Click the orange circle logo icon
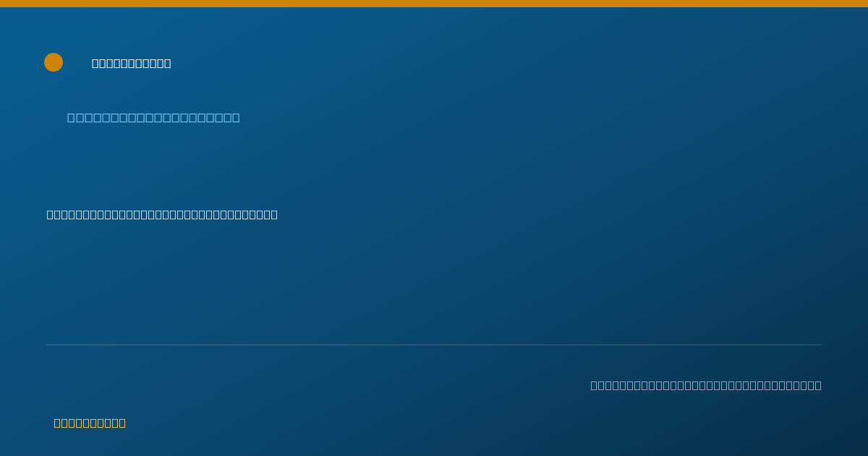This screenshot has height=456, width=868. click(54, 62)
